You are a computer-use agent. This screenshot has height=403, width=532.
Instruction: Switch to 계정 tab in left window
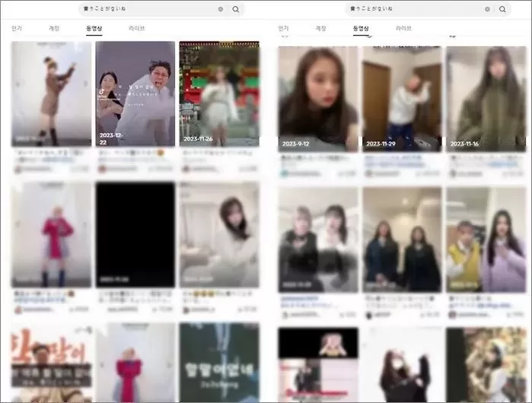(54, 28)
